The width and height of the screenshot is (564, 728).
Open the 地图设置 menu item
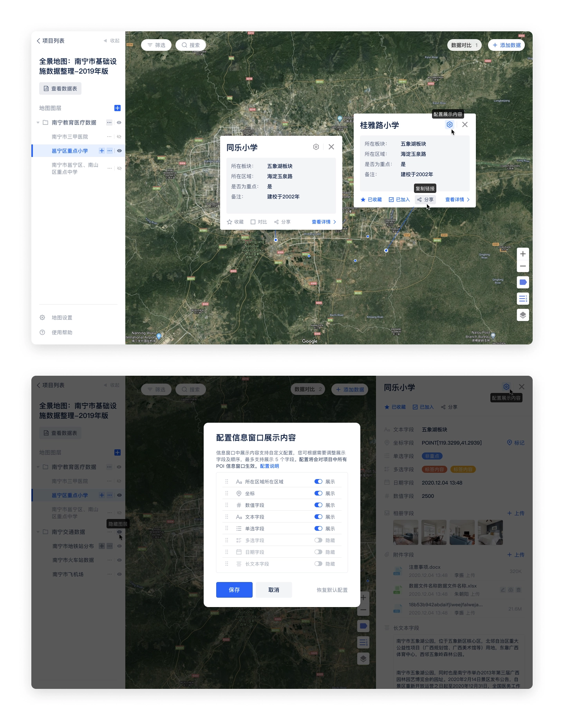point(62,317)
